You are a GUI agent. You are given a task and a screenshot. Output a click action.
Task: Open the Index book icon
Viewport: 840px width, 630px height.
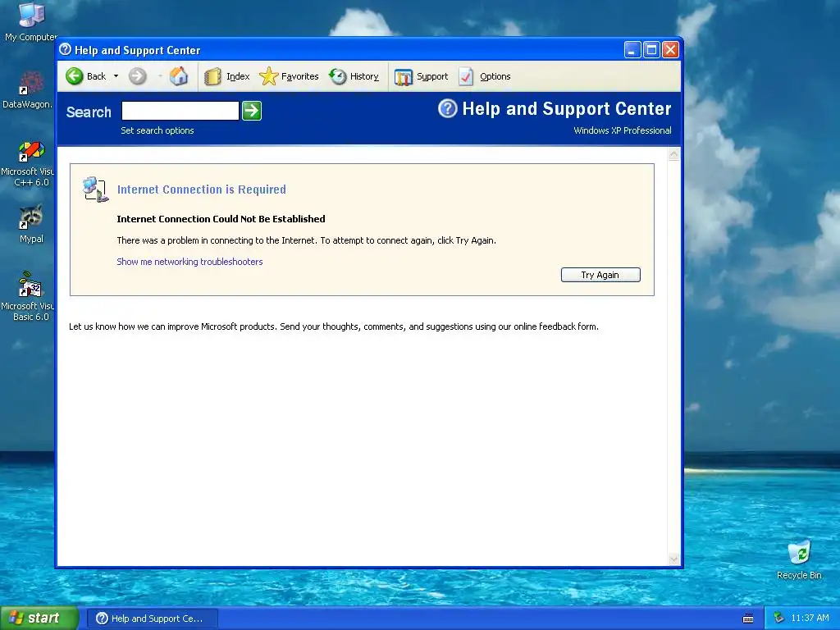click(212, 76)
